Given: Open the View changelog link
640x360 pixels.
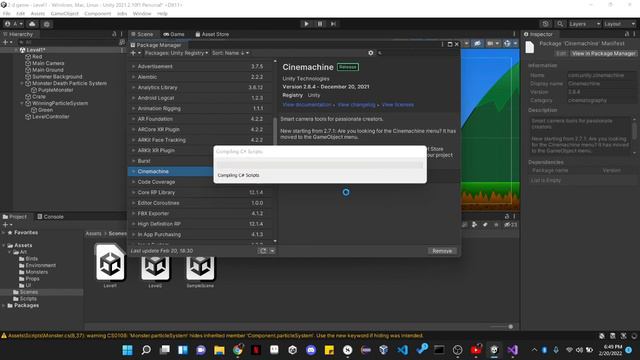Looking at the screenshot, I should tap(356, 105).
